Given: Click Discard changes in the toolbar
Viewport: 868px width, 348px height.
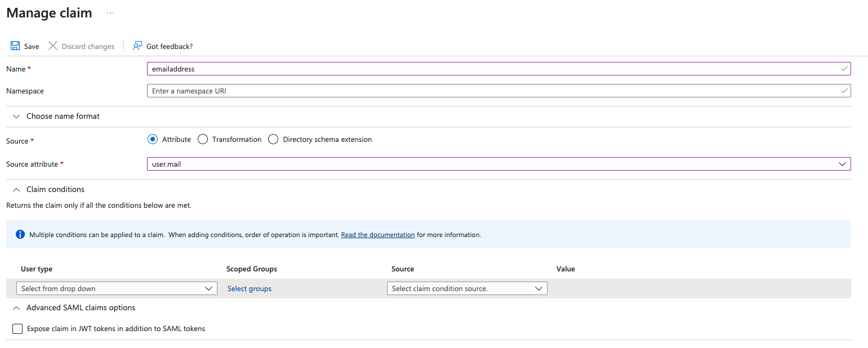Looking at the screenshot, I should pos(88,46).
